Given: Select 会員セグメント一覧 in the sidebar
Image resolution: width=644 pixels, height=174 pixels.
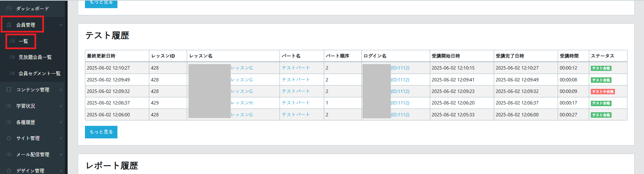Looking at the screenshot, I should click(x=39, y=73).
